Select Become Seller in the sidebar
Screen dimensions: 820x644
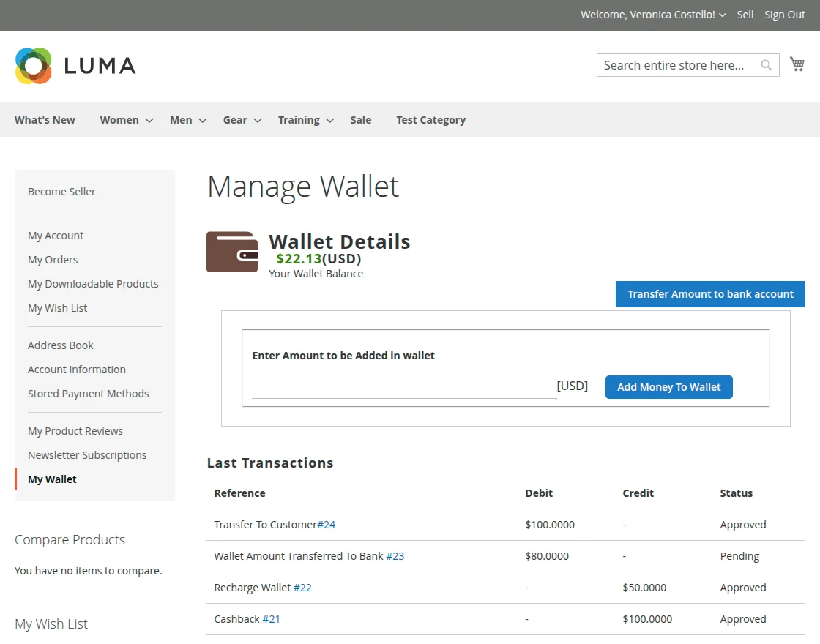click(x=61, y=192)
